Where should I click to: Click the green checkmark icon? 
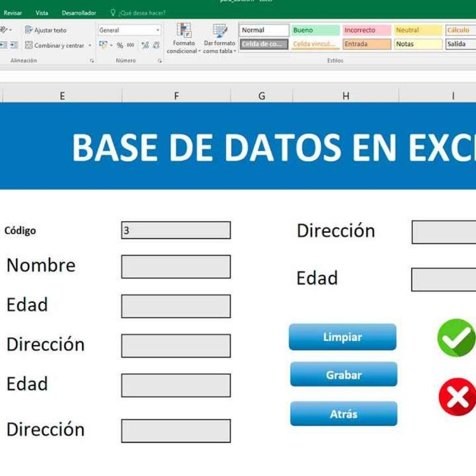click(x=456, y=338)
